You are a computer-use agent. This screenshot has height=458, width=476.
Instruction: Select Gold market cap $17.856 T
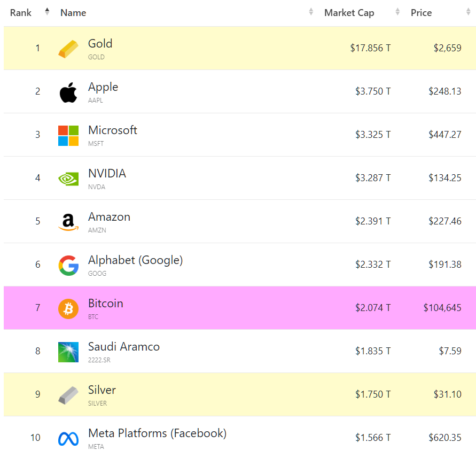click(370, 48)
